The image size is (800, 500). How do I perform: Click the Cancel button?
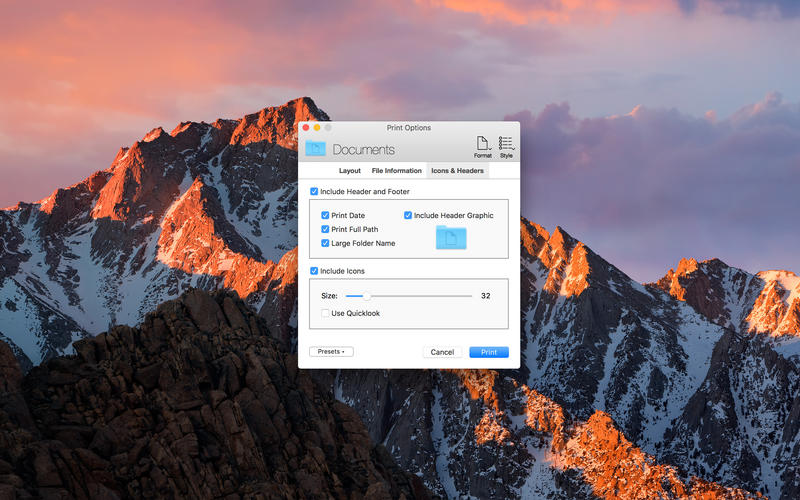[x=442, y=352]
